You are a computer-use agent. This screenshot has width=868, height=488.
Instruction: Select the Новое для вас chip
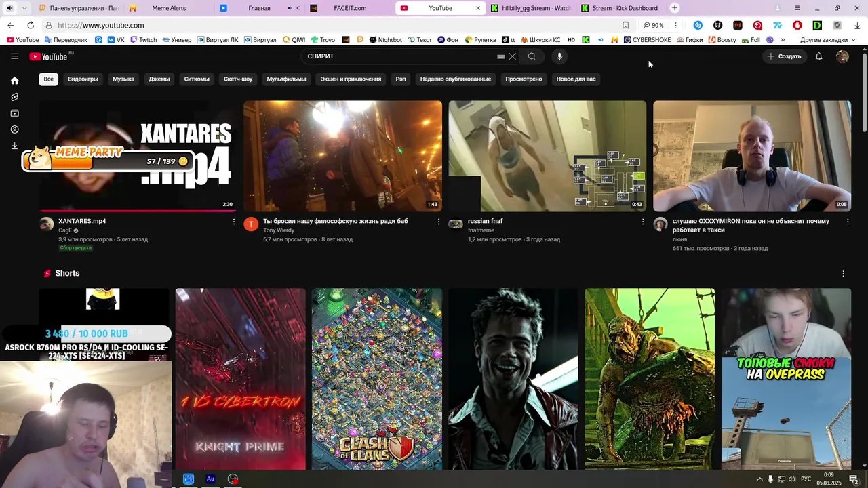pos(576,79)
